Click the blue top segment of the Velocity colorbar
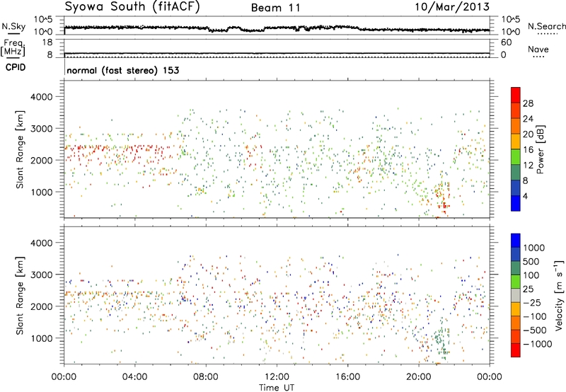The height and width of the screenshot is (392, 566). point(516,241)
